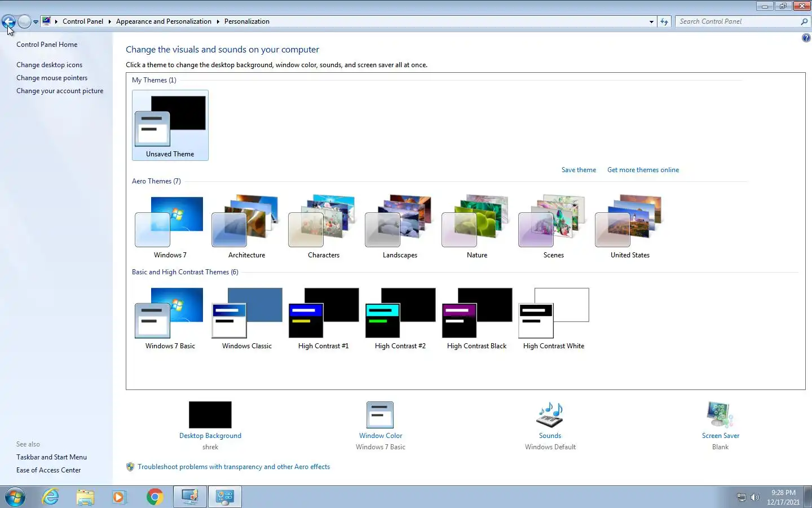Viewport: 812px width, 508px height.
Task: Open the Window Color icon
Action: (x=380, y=415)
